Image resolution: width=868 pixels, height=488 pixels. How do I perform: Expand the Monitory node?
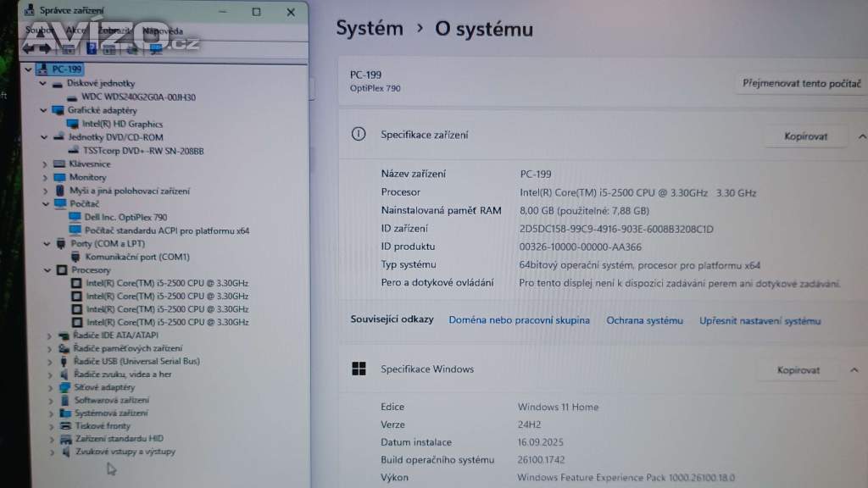pyautogui.click(x=46, y=178)
